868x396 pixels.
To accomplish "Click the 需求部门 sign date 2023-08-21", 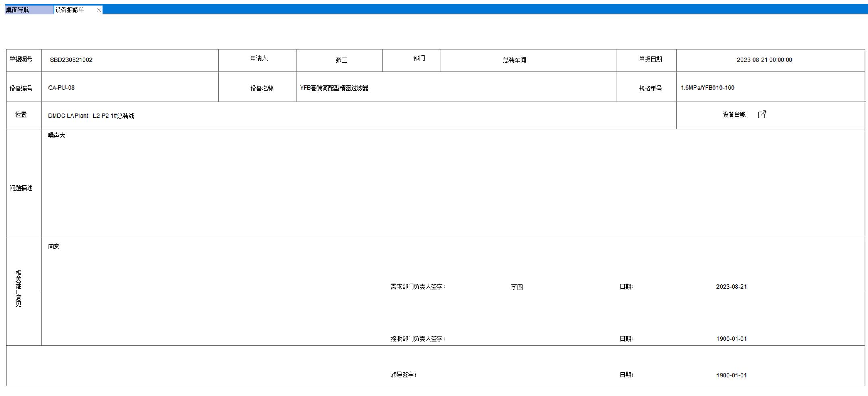I will [731, 287].
